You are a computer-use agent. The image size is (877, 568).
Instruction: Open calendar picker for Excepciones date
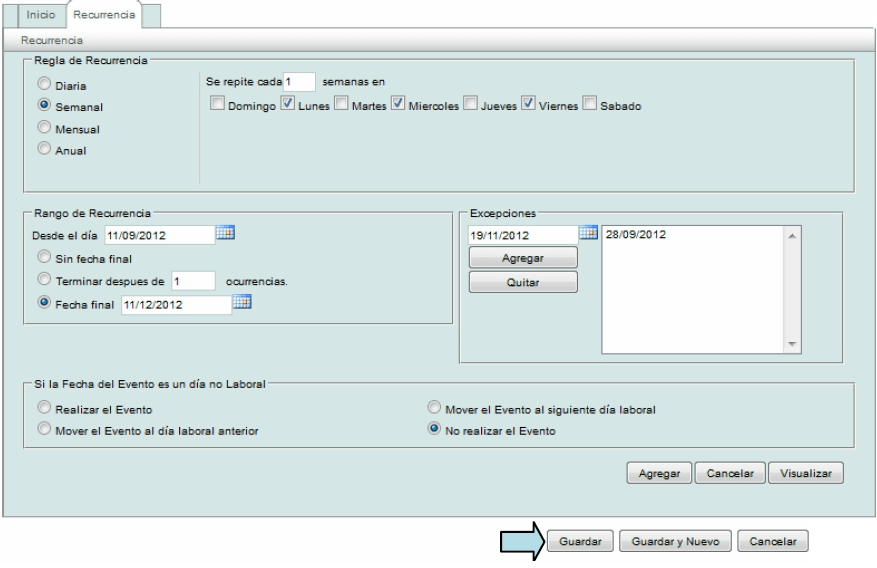coord(588,234)
